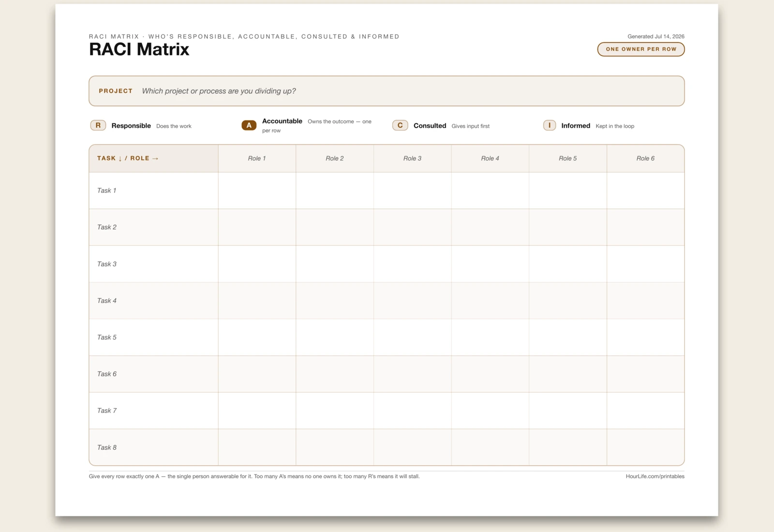
Task: Click the Project input field
Action: [387, 91]
